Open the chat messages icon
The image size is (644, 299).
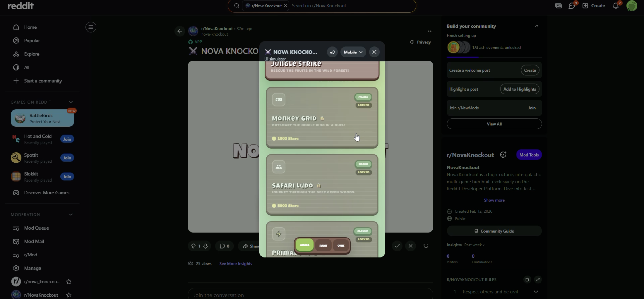[571, 6]
